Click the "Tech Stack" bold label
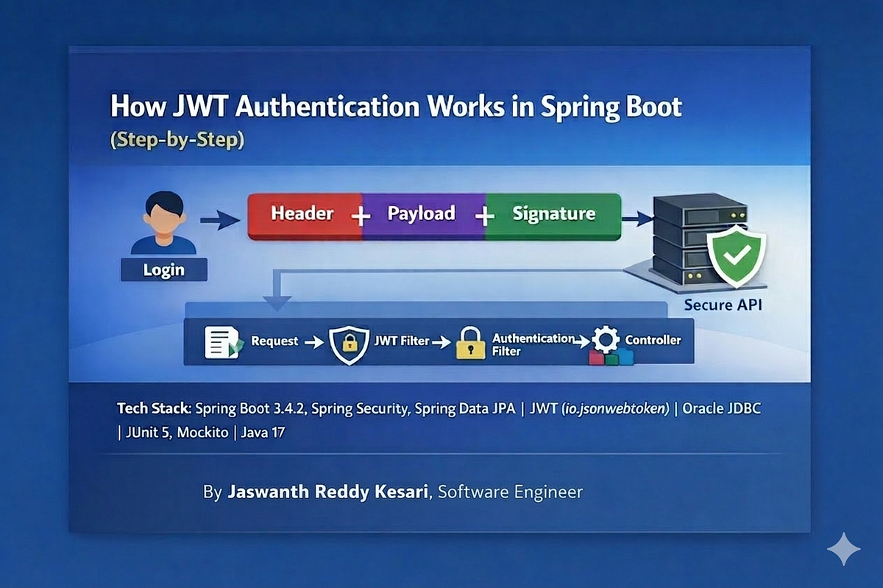 tap(152, 409)
